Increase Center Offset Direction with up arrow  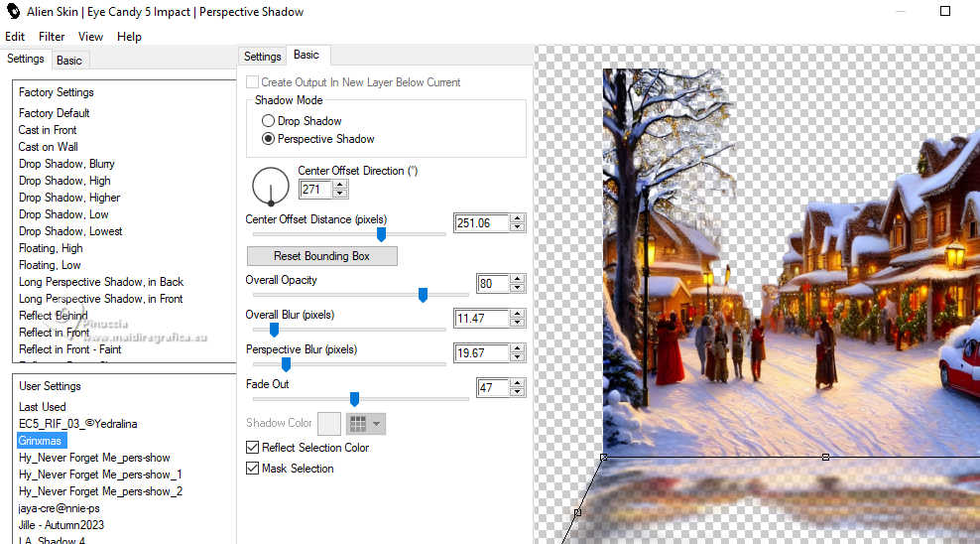click(340, 185)
